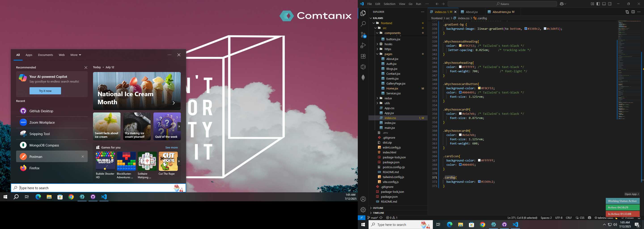
Task: Click Open Changes icon in editor toolbar
Action: (x=627, y=12)
